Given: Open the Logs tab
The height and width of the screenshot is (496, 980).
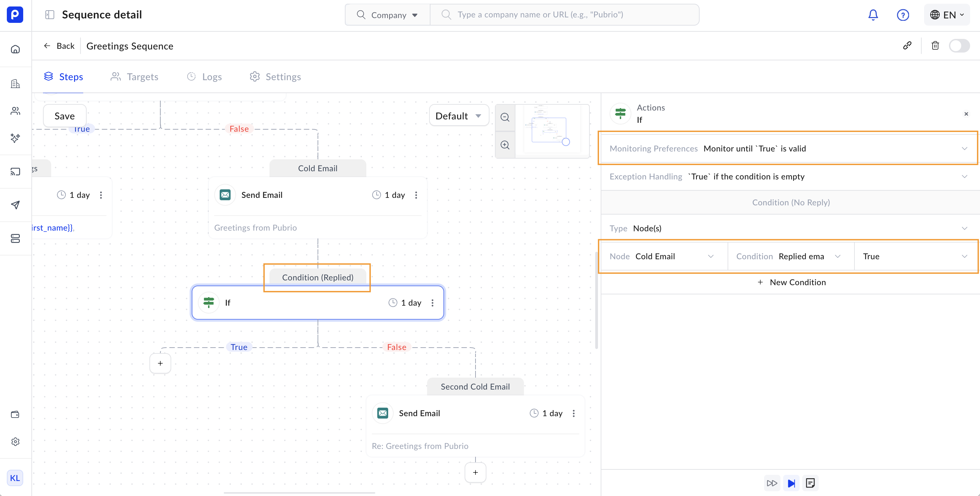Looking at the screenshot, I should [204, 77].
